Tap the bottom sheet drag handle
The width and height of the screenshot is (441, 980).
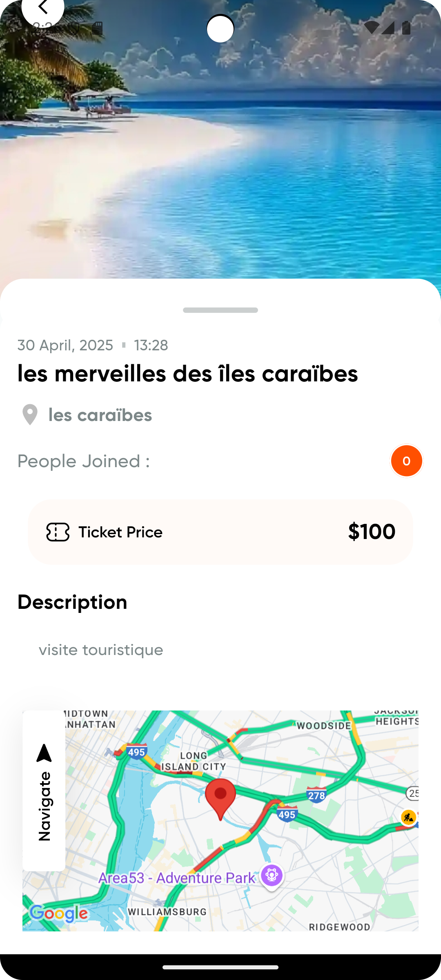pos(220,310)
